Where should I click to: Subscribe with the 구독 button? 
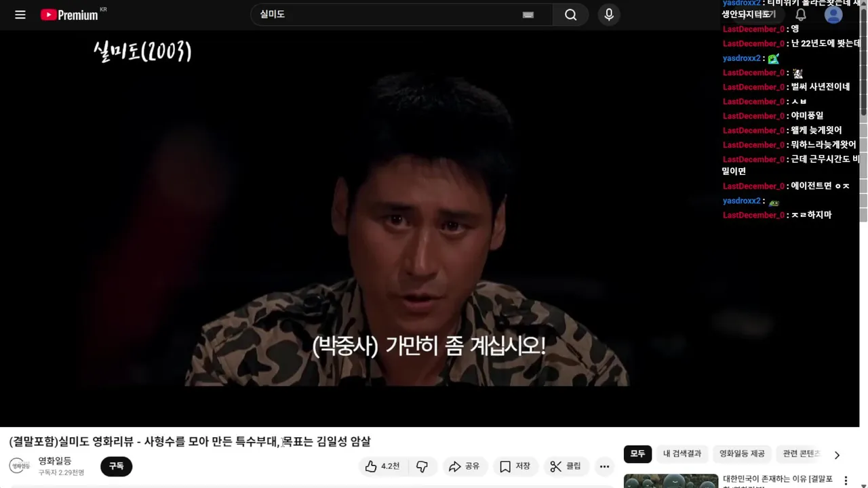tap(117, 466)
